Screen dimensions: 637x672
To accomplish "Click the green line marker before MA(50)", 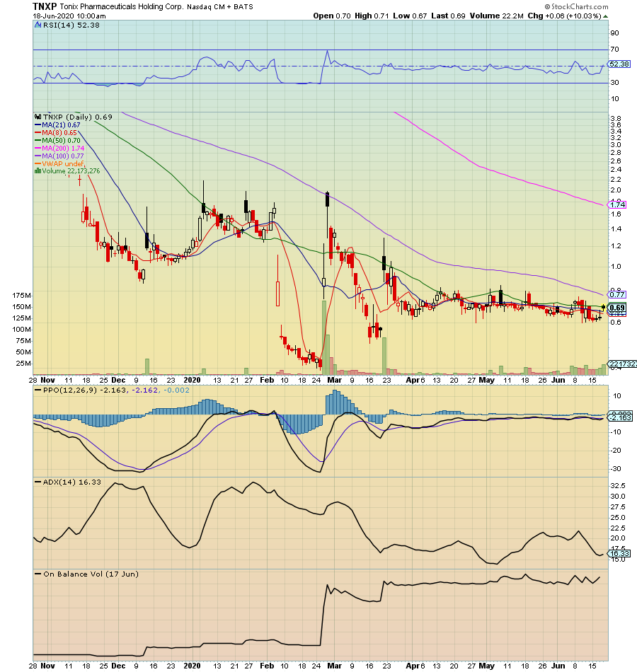I will pyautogui.click(x=38, y=140).
